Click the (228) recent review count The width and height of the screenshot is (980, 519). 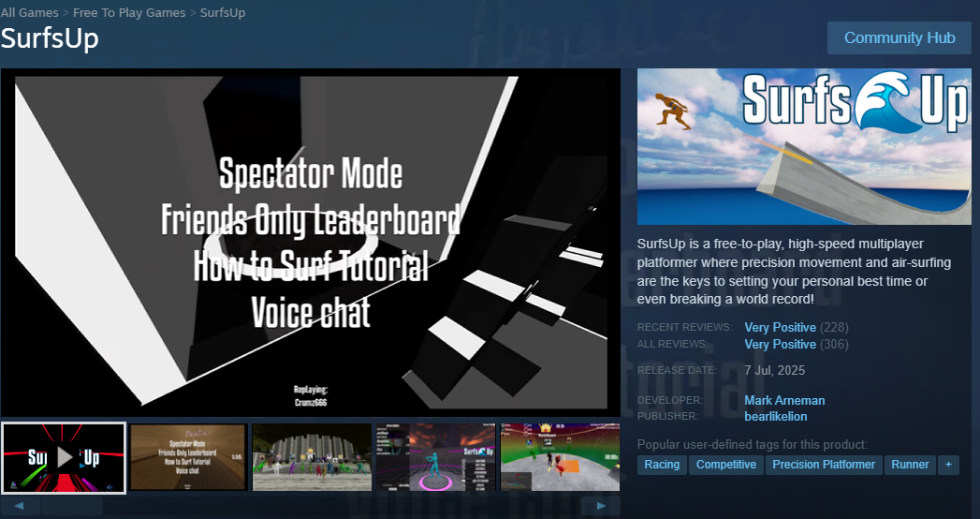tap(834, 328)
